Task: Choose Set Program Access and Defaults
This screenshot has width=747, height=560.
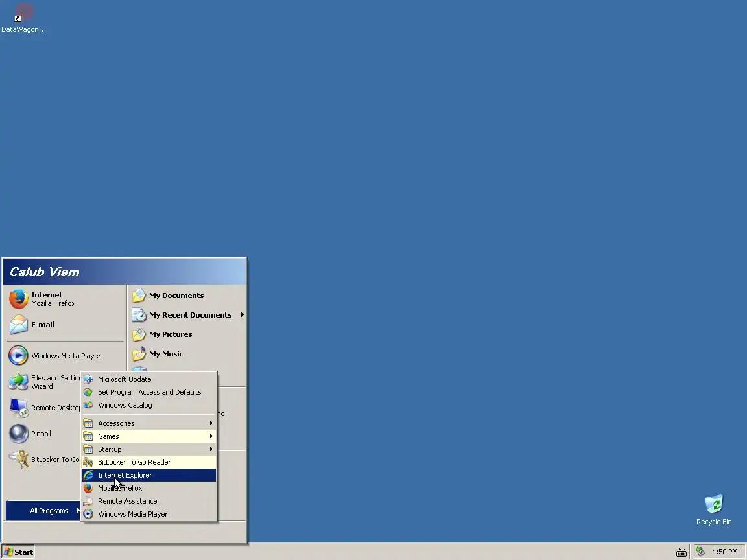Action: (x=148, y=392)
